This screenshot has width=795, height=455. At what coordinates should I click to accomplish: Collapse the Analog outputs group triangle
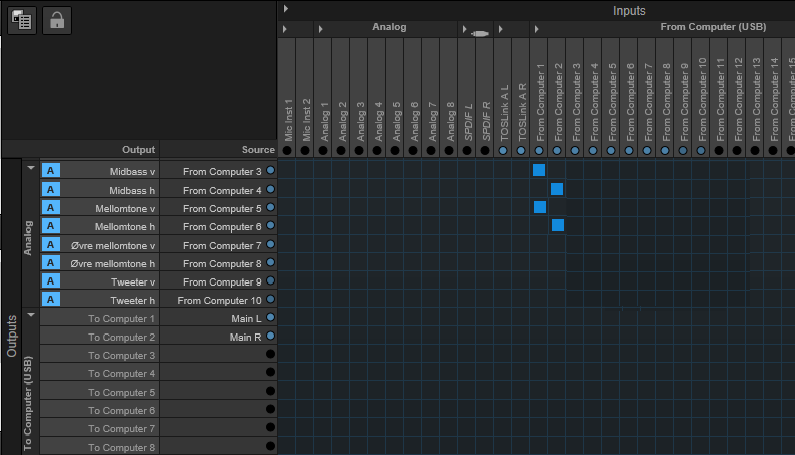pos(31,168)
